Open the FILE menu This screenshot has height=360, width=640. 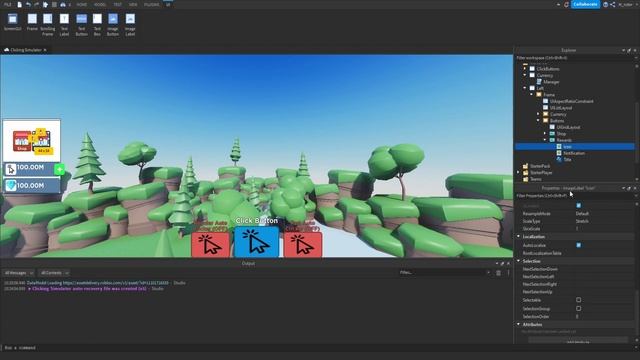[7, 4]
